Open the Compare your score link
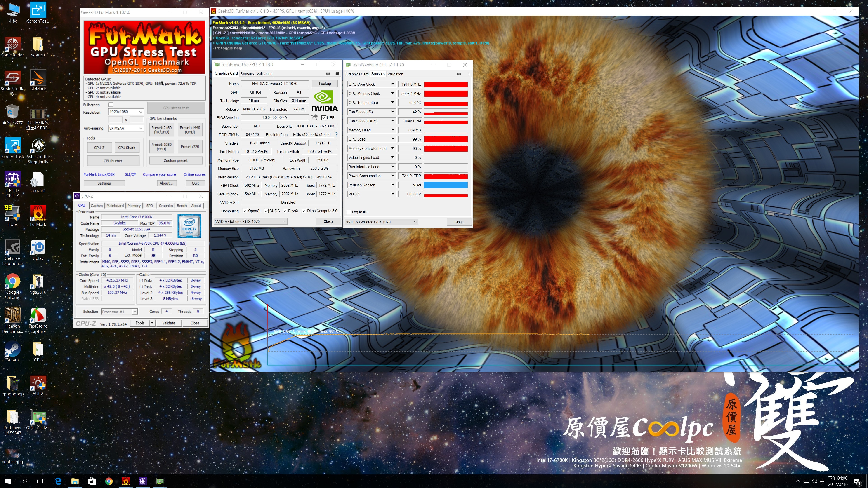Image resolution: width=868 pixels, height=488 pixels. point(159,174)
